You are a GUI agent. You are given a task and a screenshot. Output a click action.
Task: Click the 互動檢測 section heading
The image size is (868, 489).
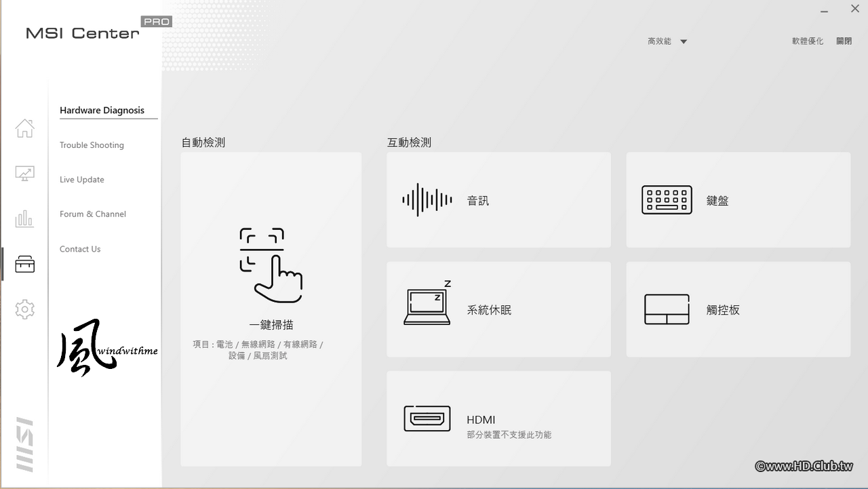(409, 142)
